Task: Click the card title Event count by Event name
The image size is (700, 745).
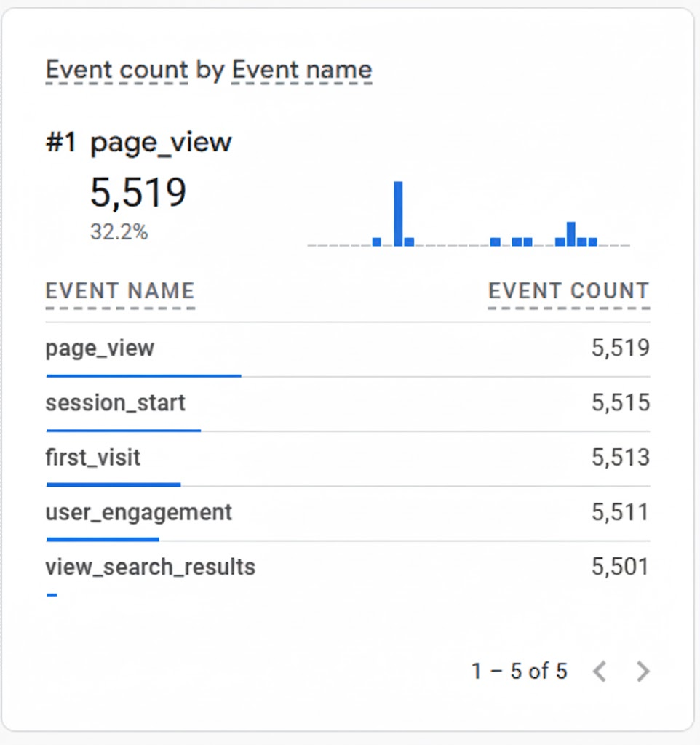Action: 209,70
